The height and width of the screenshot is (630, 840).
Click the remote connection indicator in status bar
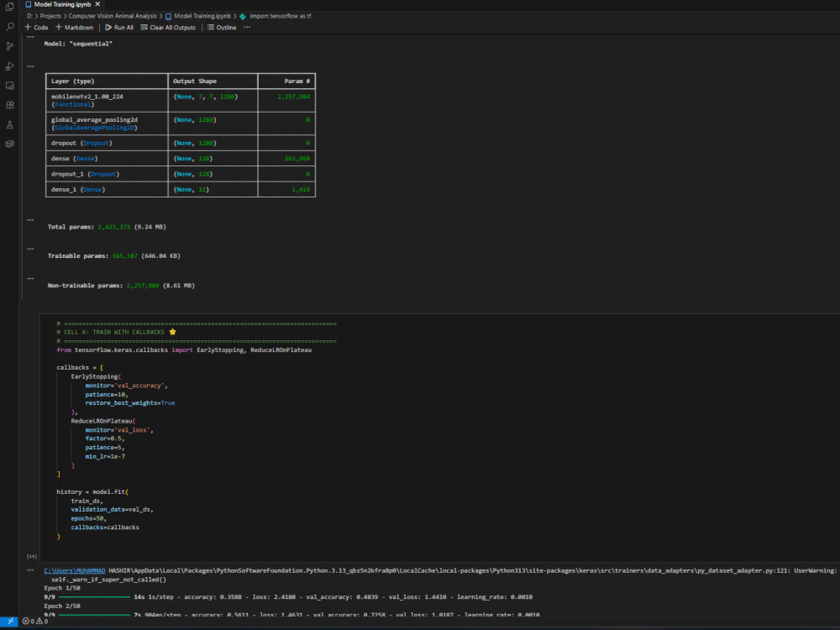(x=9, y=621)
